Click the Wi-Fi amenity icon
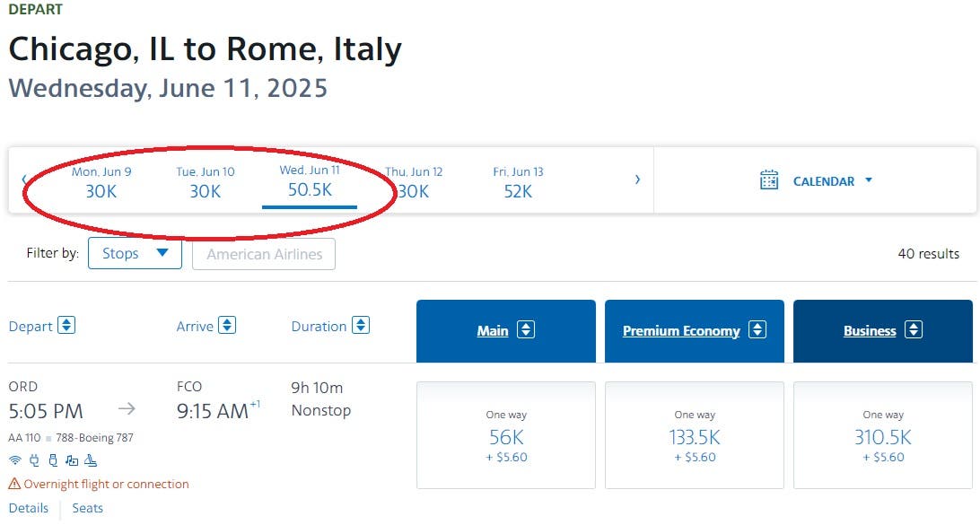The image size is (980, 525). pos(15,460)
